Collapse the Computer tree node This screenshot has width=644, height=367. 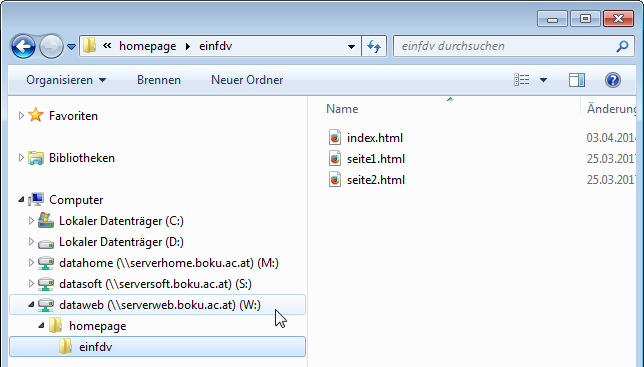[21, 200]
